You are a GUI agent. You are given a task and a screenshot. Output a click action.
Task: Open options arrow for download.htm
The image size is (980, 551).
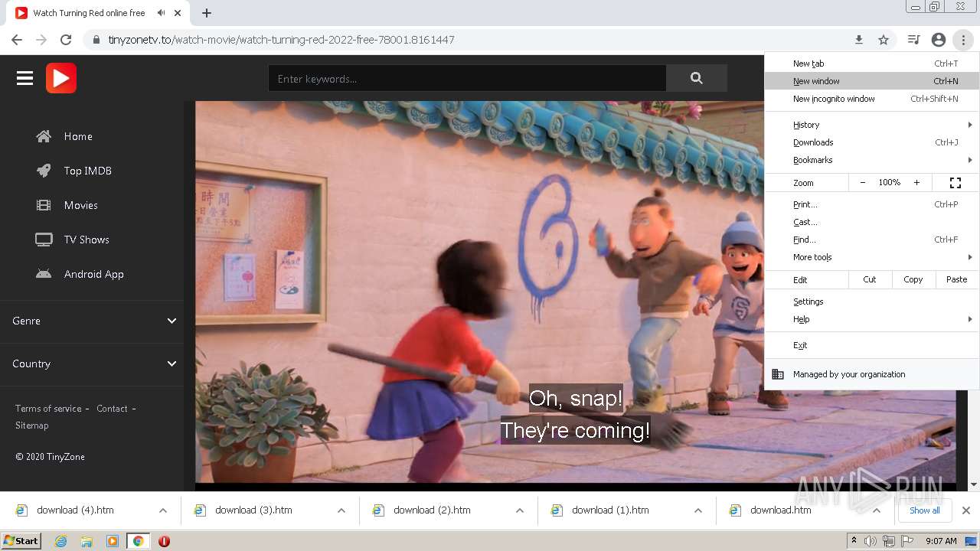(877, 510)
